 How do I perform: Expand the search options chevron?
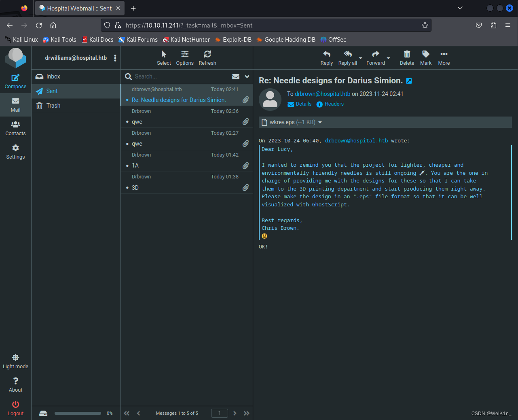coord(247,76)
